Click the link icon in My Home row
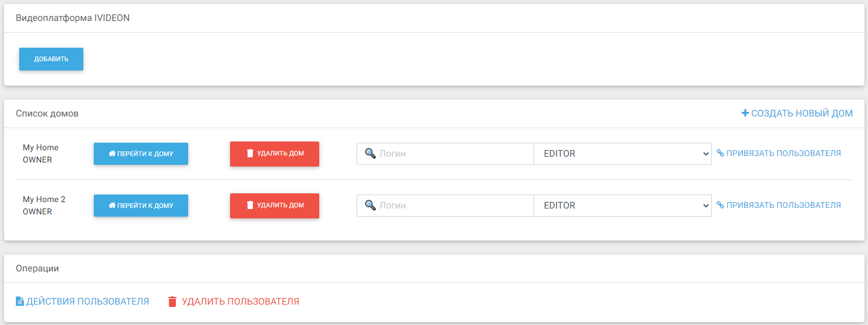The width and height of the screenshot is (868, 325). [720, 154]
